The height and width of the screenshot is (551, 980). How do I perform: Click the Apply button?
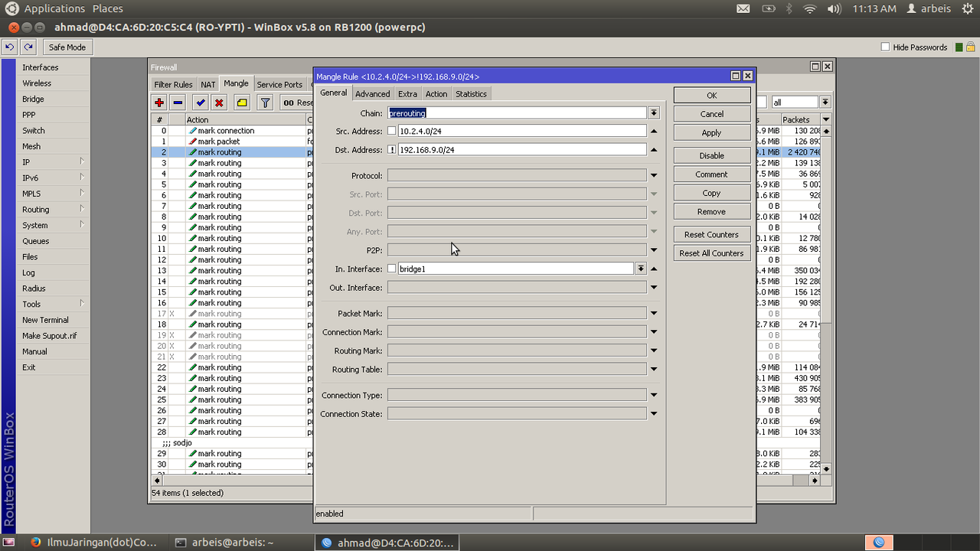pyautogui.click(x=712, y=132)
